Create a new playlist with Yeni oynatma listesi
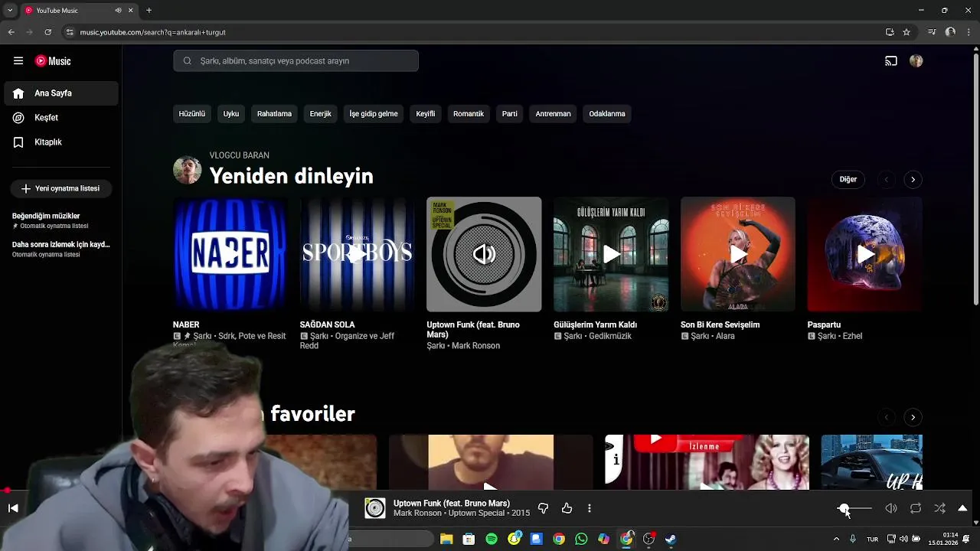The image size is (980, 551). [61, 188]
